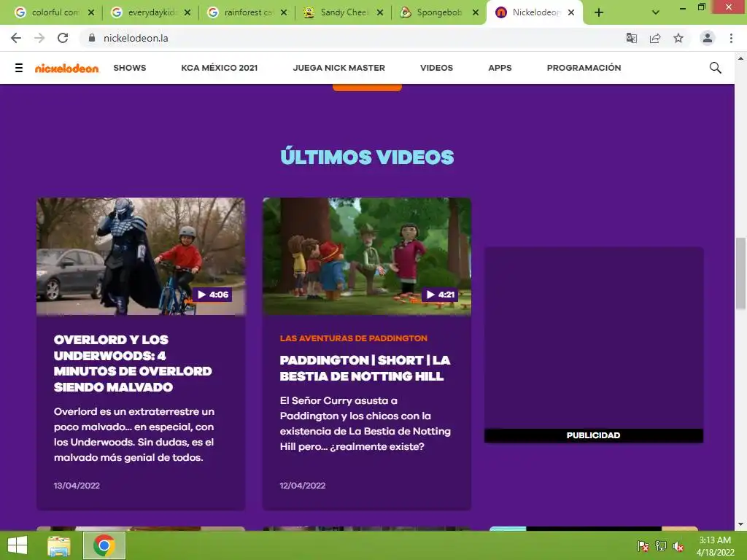
Task: Go back with the browser back arrow
Action: (16, 38)
